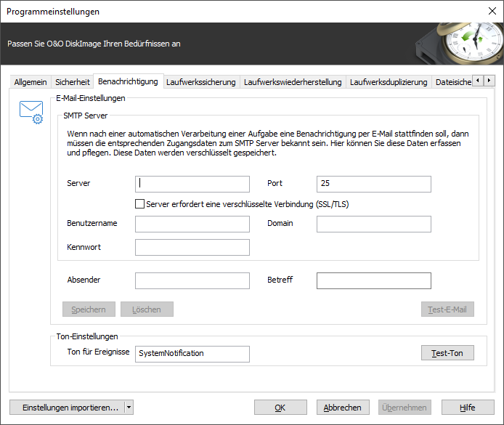
Task: Open the Laufwerksduplizierung tab
Action: pos(389,82)
